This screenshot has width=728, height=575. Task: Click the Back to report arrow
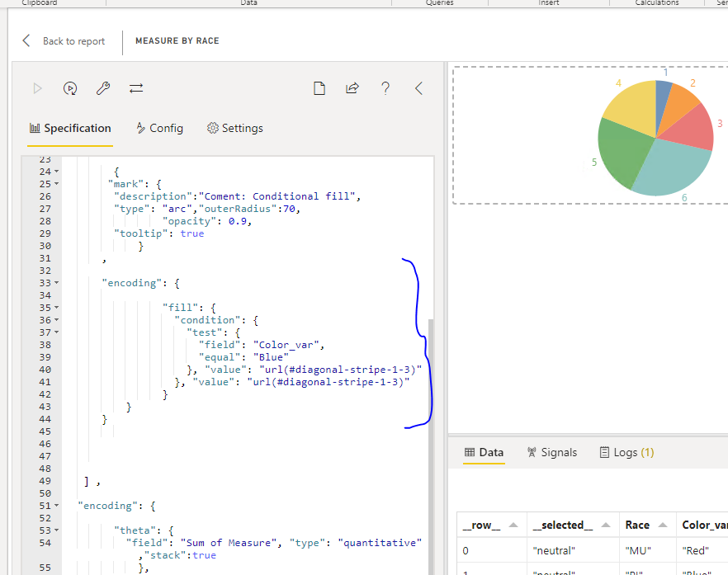26,41
